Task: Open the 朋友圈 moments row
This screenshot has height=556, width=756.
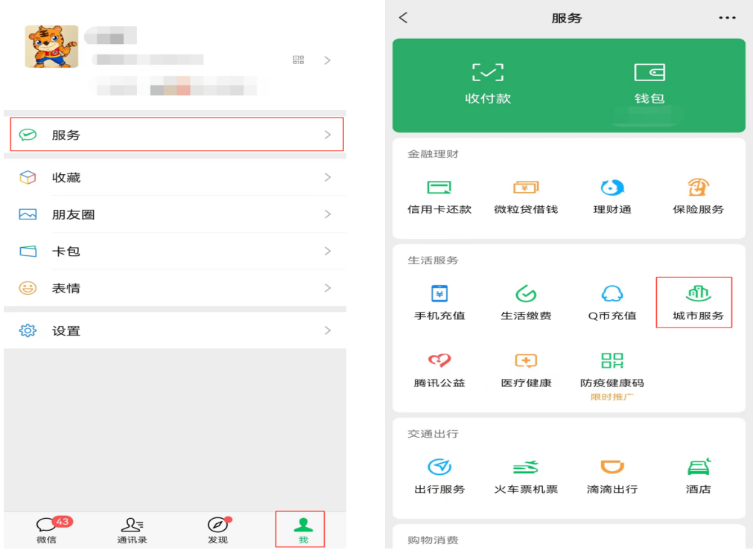Action: [x=177, y=214]
